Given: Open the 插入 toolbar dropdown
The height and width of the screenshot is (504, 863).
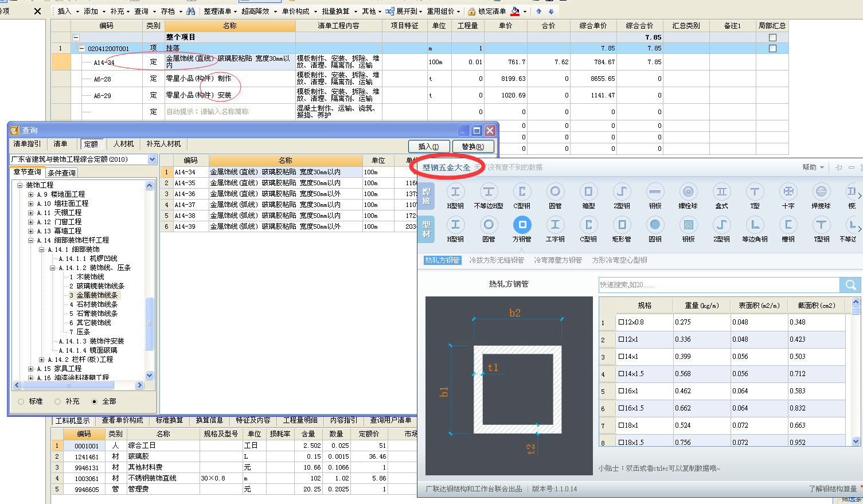Looking at the screenshot, I should tap(68, 11).
